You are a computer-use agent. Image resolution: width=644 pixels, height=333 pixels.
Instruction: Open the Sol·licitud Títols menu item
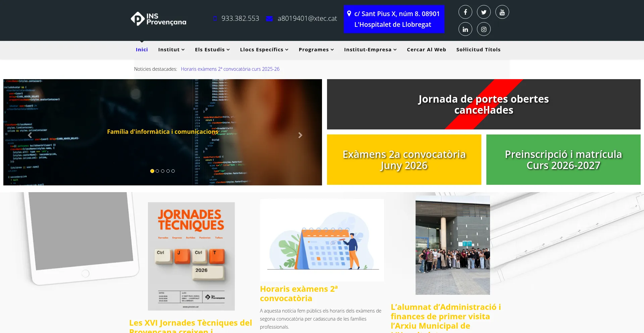[478, 50]
